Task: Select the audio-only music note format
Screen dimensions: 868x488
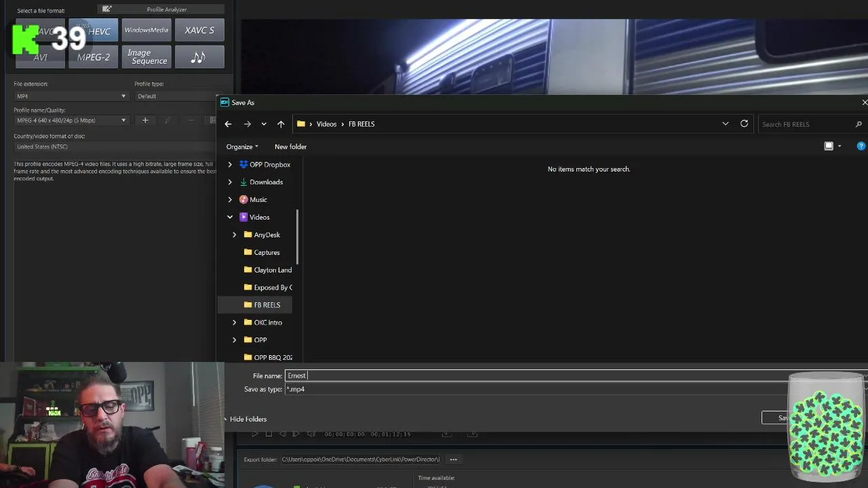Action: [199, 57]
